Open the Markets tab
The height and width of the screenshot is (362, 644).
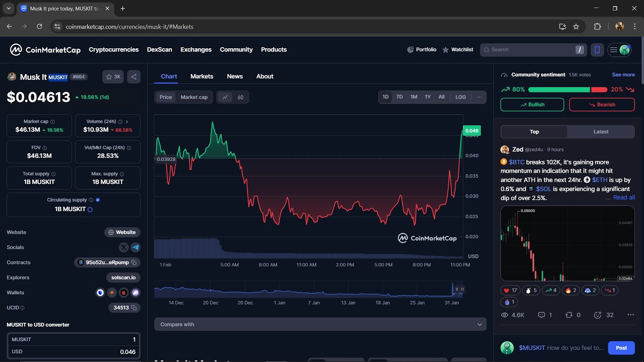(x=202, y=76)
